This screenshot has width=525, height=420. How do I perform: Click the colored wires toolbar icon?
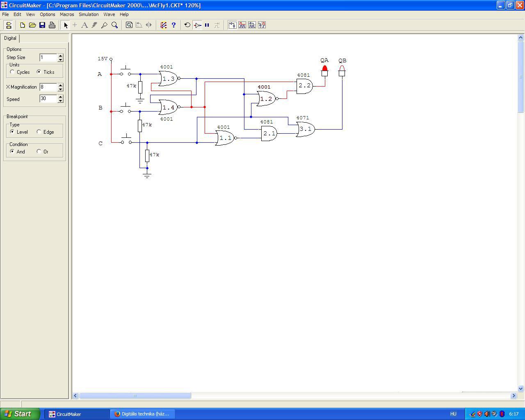coord(163,25)
